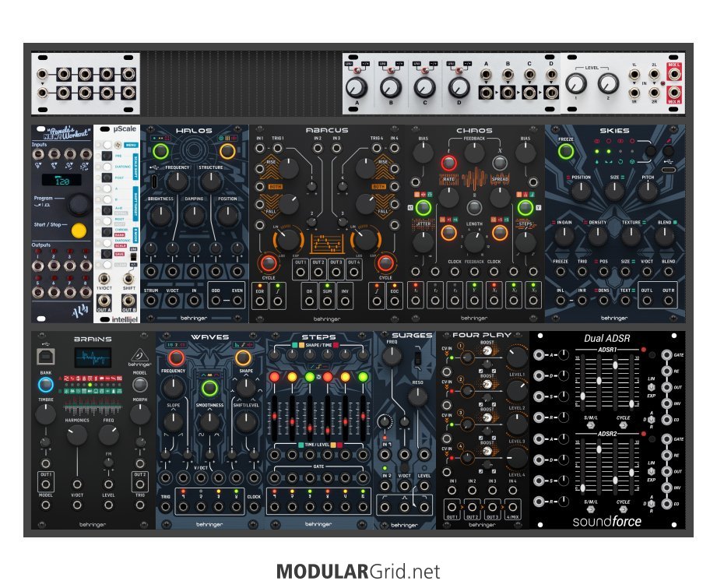Screen dimensions: 717x588
Task: Click the waveform display screen on Brains
Action: pos(93,357)
